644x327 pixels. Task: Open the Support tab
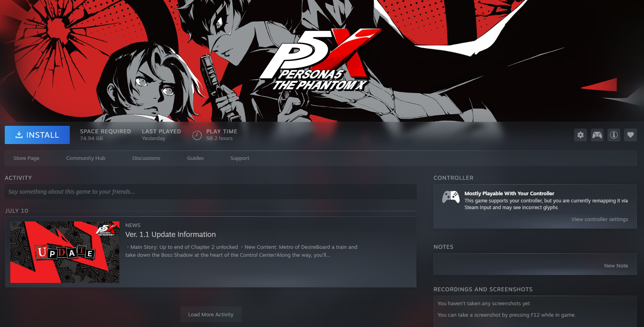pos(240,158)
